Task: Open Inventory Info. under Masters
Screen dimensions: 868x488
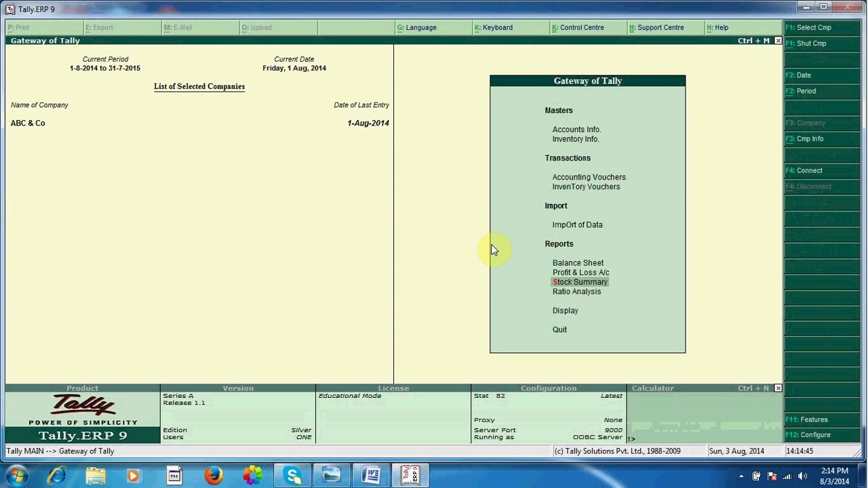Action: tap(576, 139)
